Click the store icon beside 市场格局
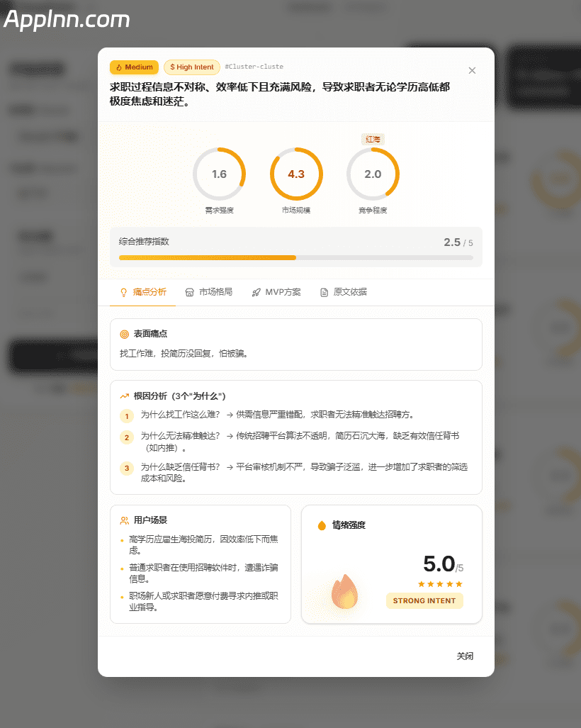Image resolution: width=581 pixels, height=728 pixels. [189, 293]
